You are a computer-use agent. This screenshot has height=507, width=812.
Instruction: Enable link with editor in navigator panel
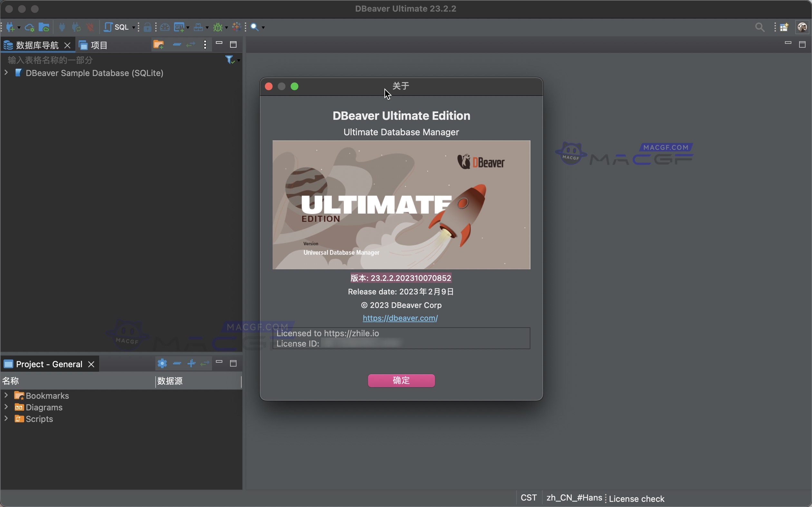point(190,44)
